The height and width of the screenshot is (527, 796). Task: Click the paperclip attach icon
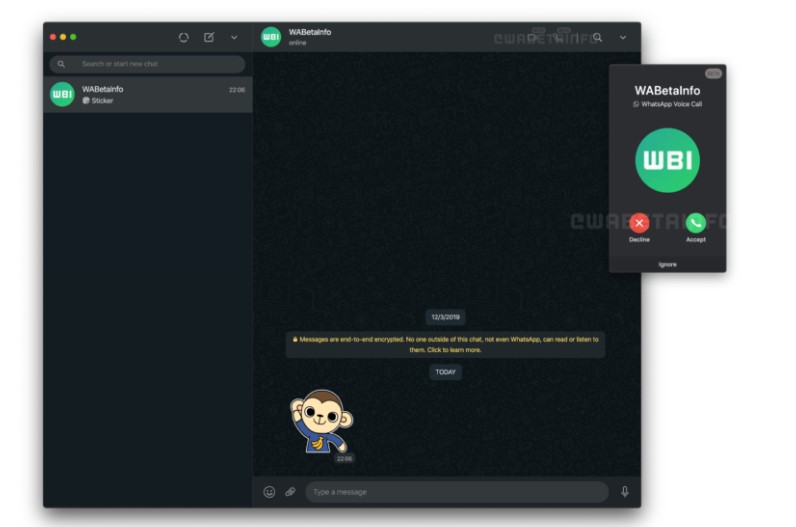pyautogui.click(x=290, y=492)
